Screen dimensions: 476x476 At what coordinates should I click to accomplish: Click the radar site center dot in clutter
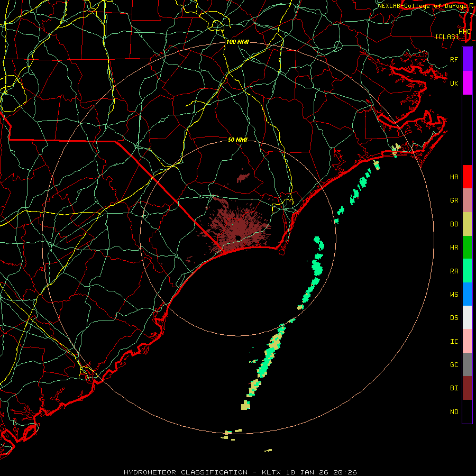tap(238, 237)
